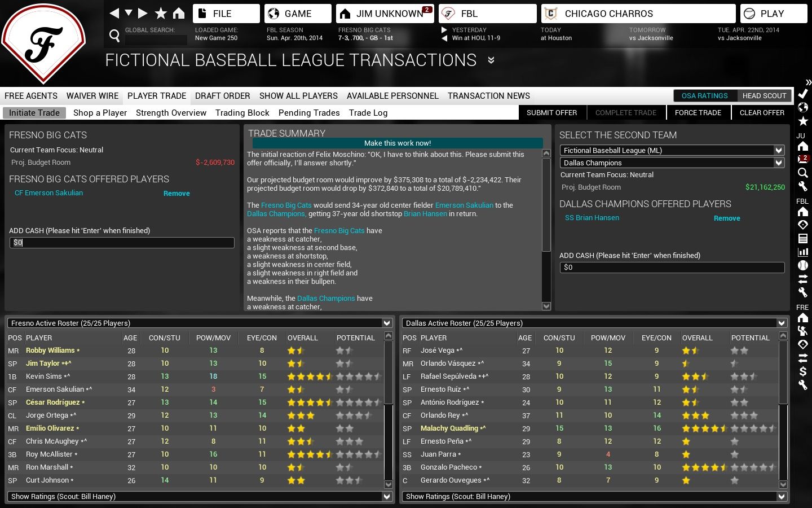
Task: Click the Fresno Add Cash input field
Action: (122, 243)
